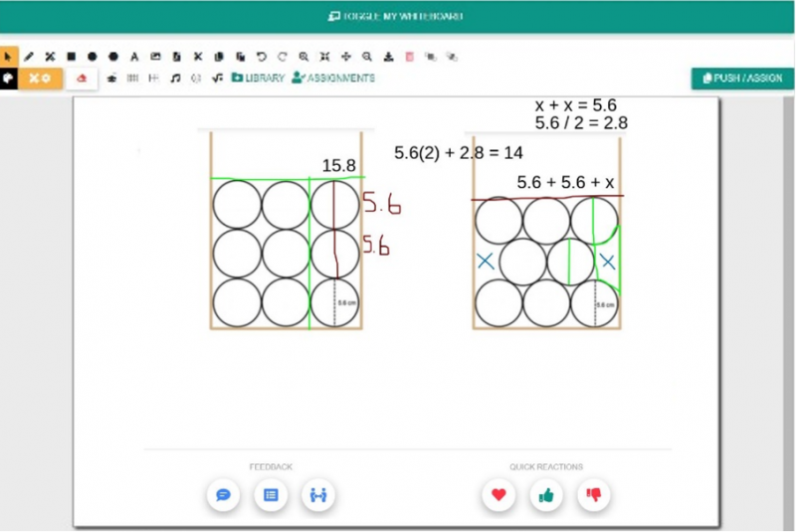
Task: Click the pan move arrows icon
Action: [x=345, y=57]
